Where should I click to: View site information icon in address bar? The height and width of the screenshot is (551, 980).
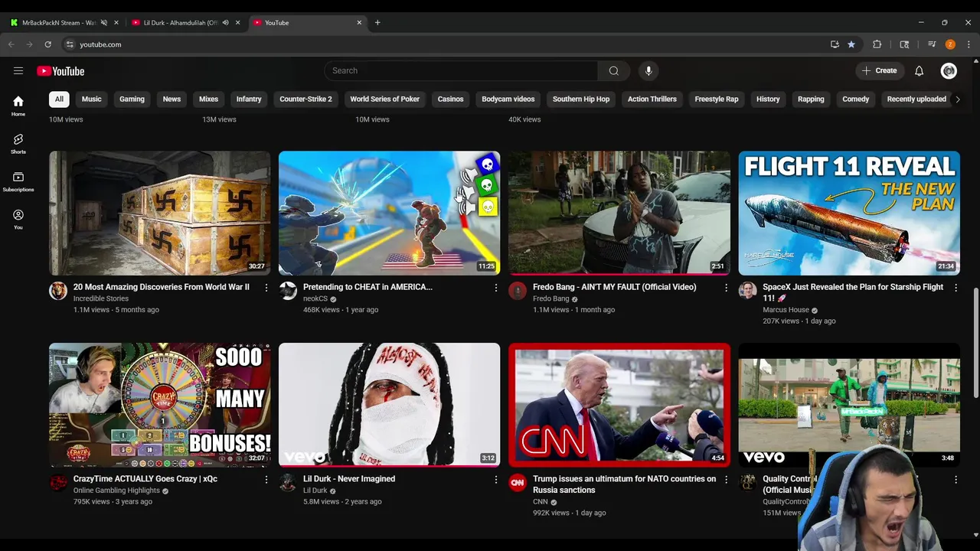pos(70,44)
